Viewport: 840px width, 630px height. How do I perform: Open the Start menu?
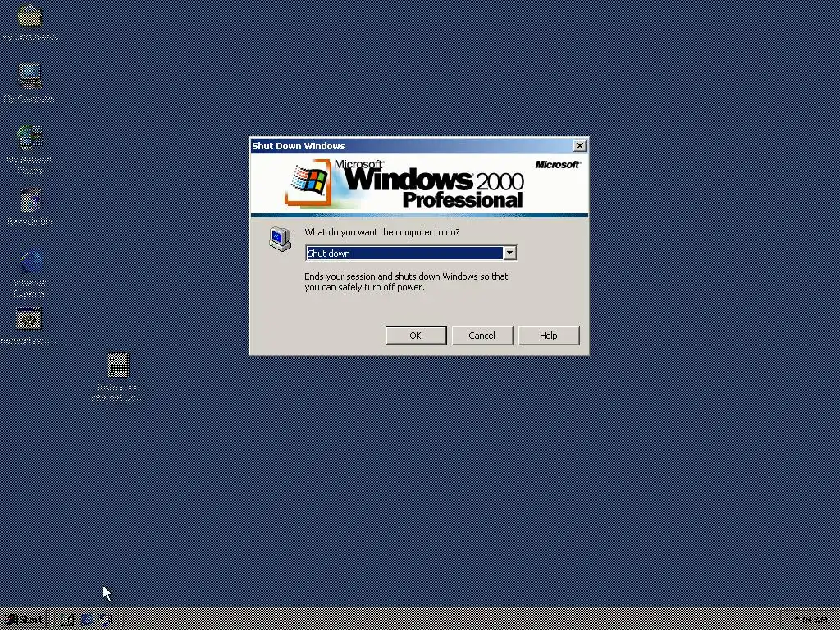[24, 619]
